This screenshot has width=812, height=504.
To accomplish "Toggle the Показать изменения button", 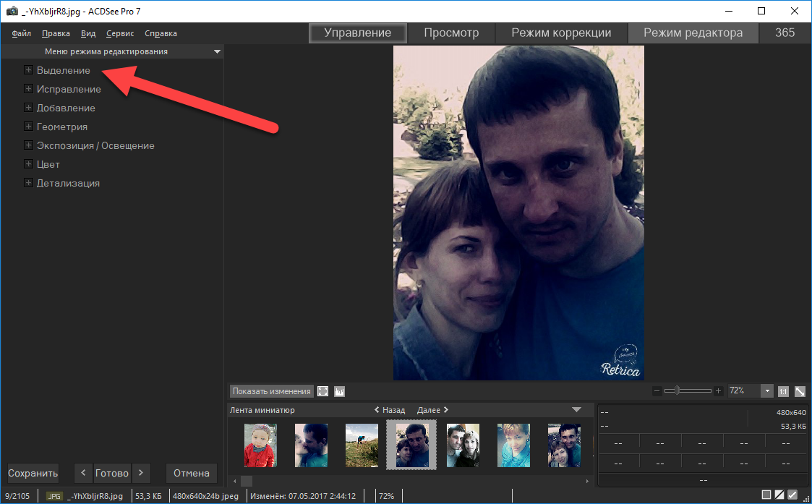I will coord(272,391).
